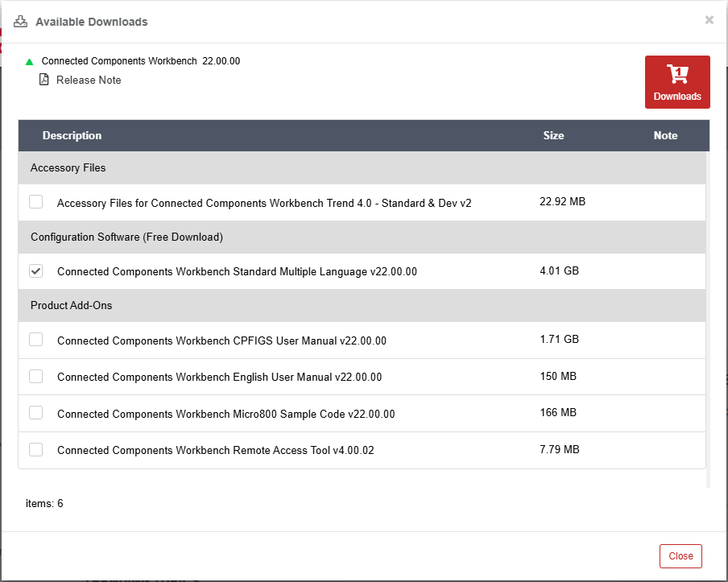Click the items: 6 count label

click(44, 504)
